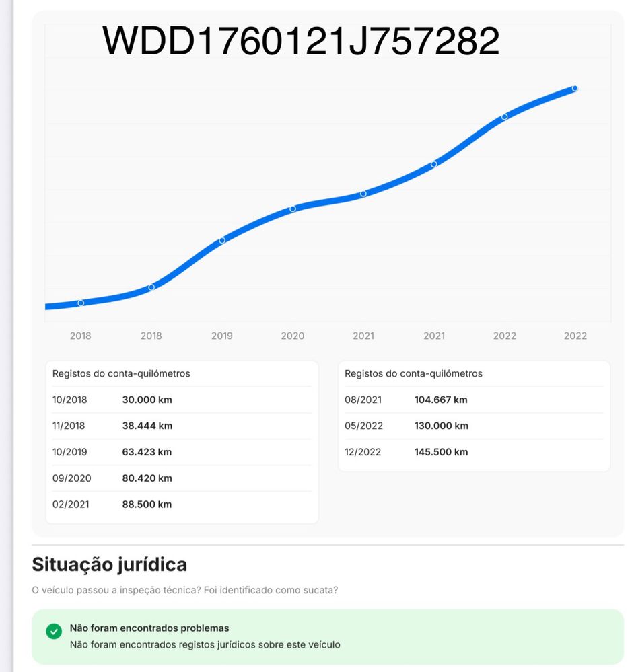Click the first 2018 chart data point
The height and width of the screenshot is (672, 630).
click(x=81, y=303)
